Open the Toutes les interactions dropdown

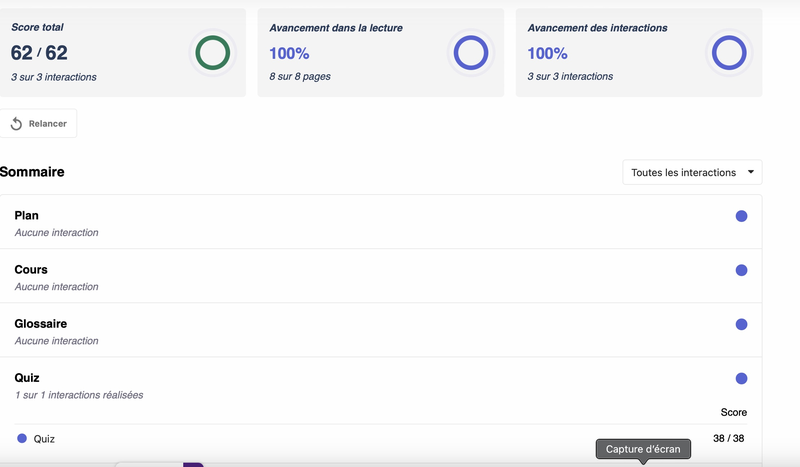pos(692,172)
